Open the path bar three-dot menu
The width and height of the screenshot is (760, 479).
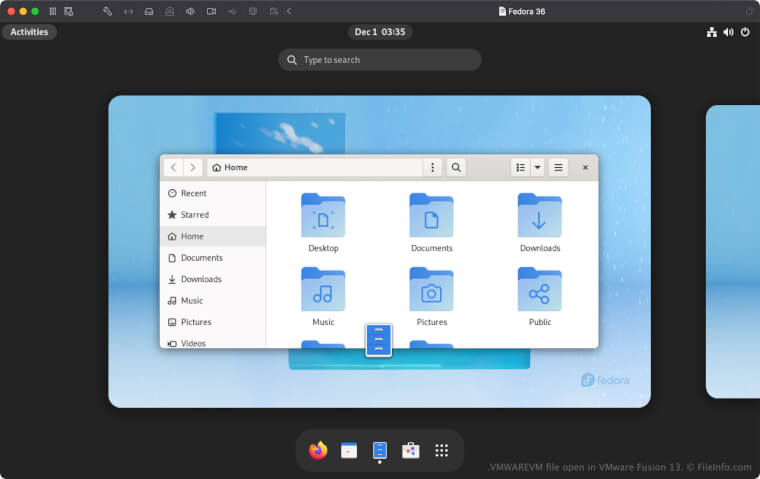tap(432, 168)
